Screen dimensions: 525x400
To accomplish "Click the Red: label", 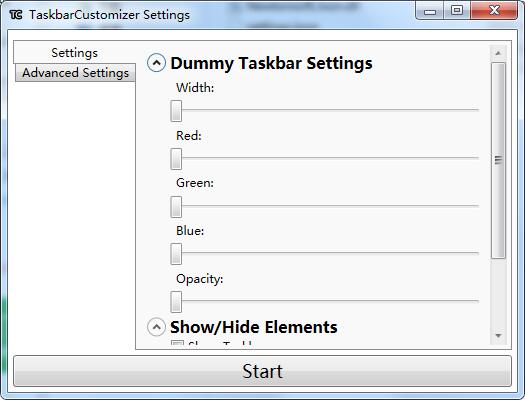I will tap(189, 136).
